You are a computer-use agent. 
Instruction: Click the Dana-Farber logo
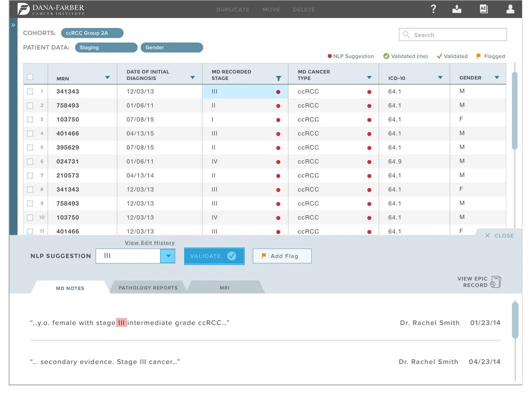51,9
